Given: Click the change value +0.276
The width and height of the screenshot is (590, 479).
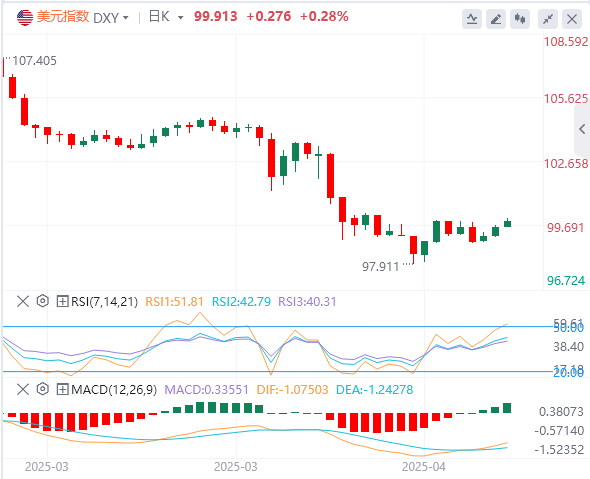Looking at the screenshot, I should click(269, 17).
